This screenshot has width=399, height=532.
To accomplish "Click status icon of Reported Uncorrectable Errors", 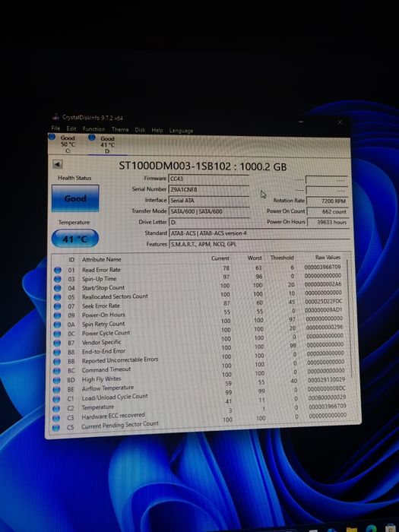I will click(x=57, y=362).
